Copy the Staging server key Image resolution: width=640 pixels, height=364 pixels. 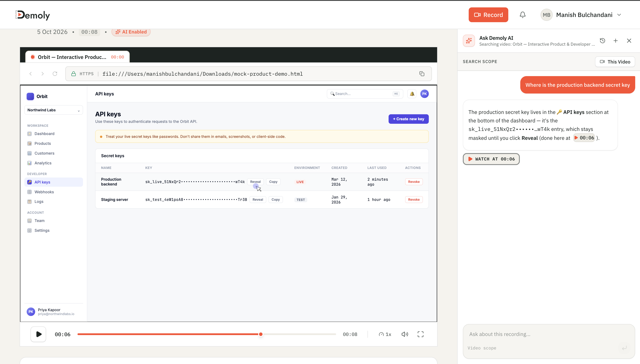pos(275,199)
